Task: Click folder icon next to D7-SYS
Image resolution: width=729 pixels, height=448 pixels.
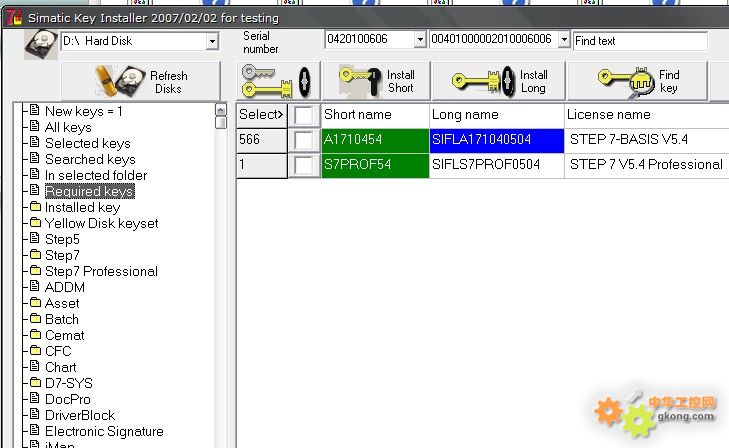Action: pyautogui.click(x=35, y=382)
